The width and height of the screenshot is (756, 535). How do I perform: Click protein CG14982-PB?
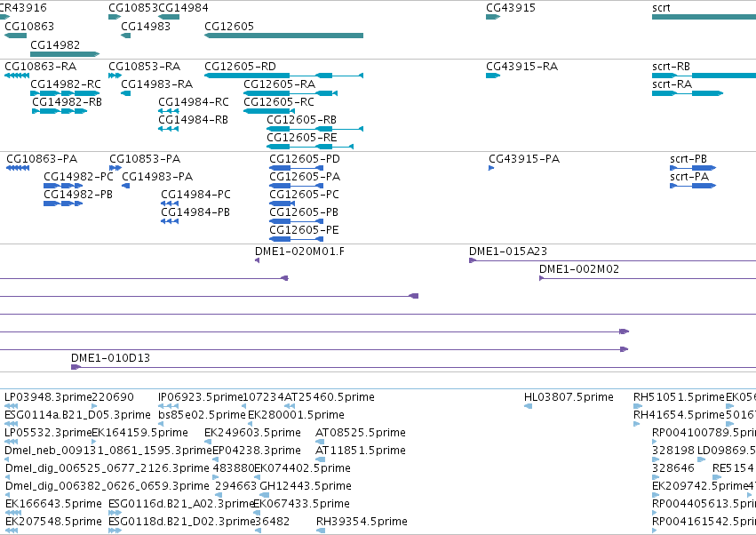(x=63, y=204)
